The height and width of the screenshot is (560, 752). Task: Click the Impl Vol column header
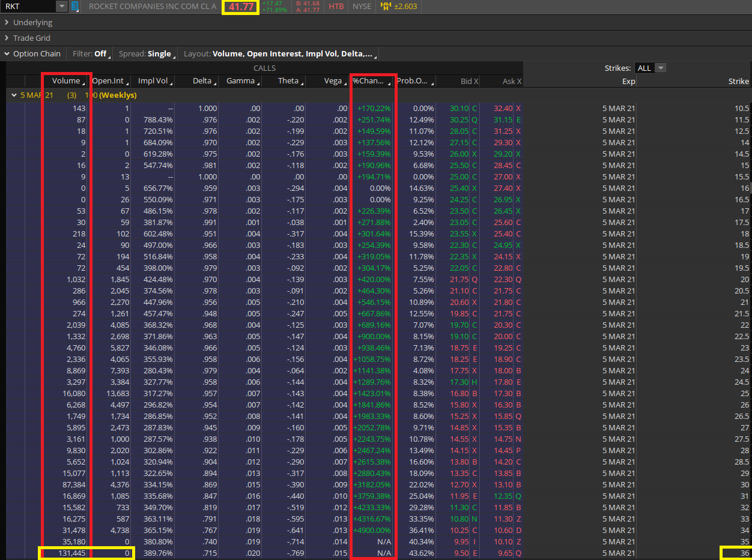pos(153,81)
